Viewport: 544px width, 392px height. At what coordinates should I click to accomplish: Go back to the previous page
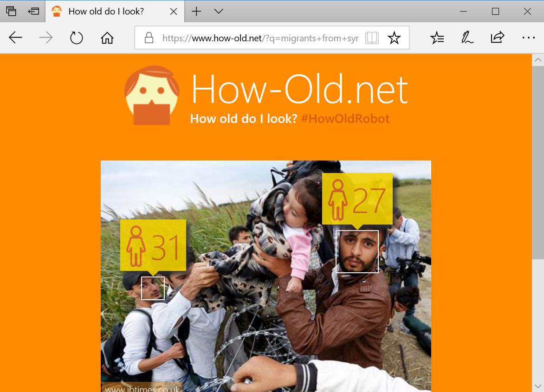16,38
